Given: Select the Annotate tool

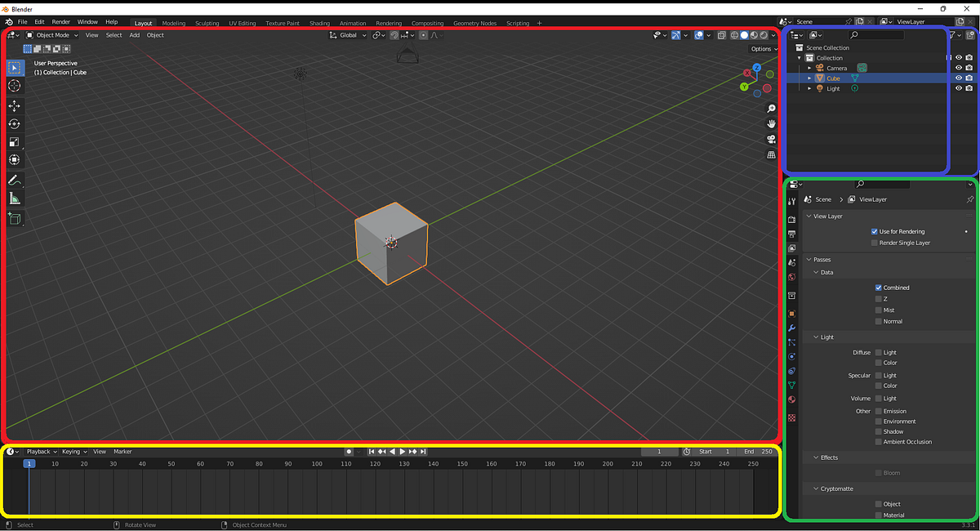Looking at the screenshot, I should click(x=14, y=179).
